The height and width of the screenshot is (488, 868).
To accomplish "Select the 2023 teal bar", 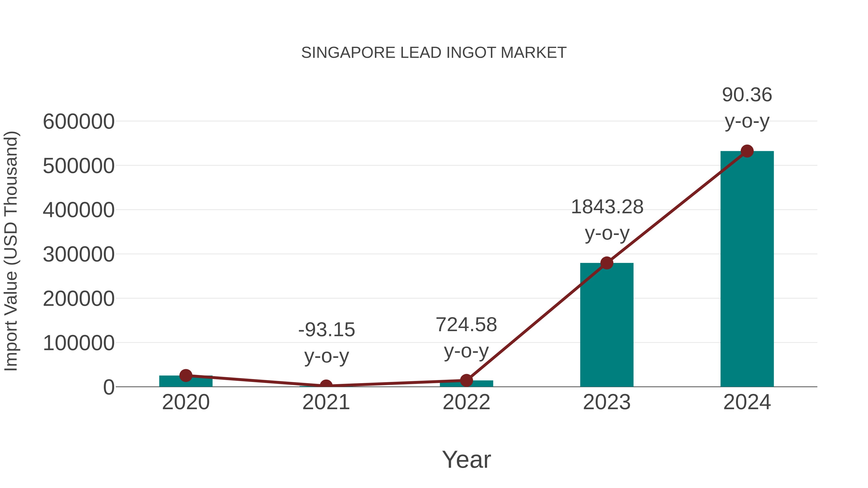I will pyautogui.click(x=607, y=325).
